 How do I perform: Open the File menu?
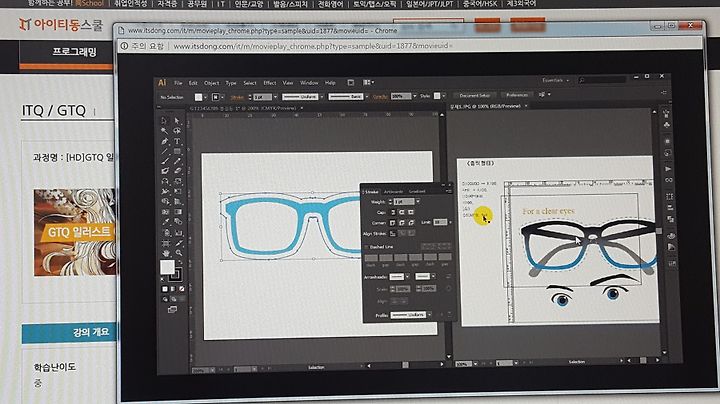(178, 83)
